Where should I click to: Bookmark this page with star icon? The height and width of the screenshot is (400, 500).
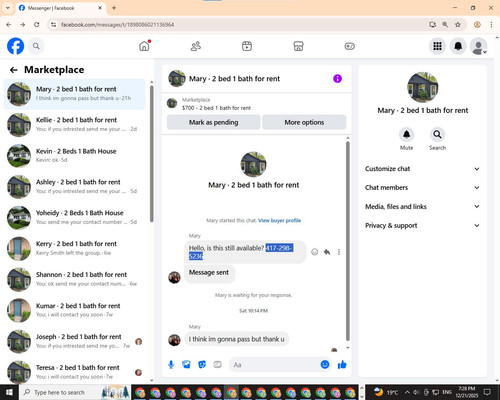(458, 24)
